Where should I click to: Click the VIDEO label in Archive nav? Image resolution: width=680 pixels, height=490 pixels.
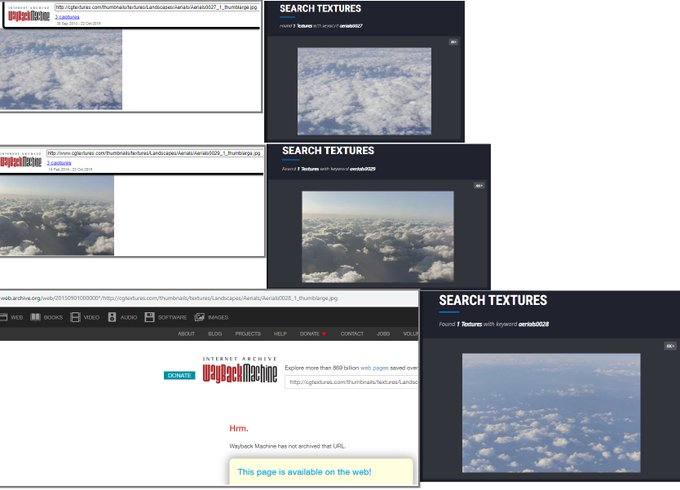coord(91,317)
